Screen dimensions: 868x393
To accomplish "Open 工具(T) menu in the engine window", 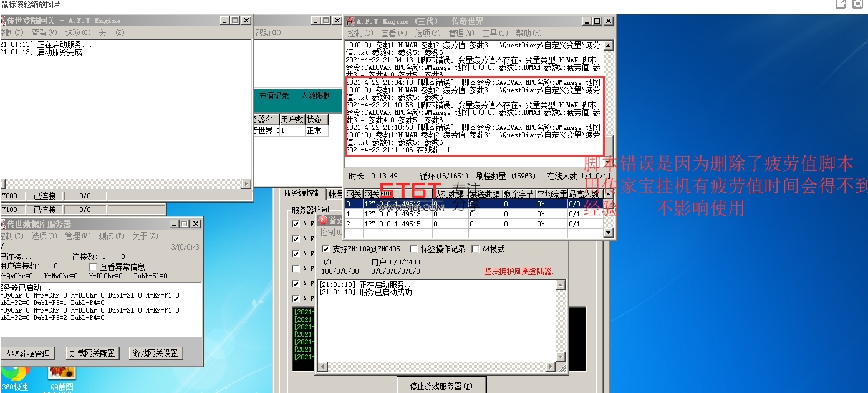I will (x=495, y=33).
